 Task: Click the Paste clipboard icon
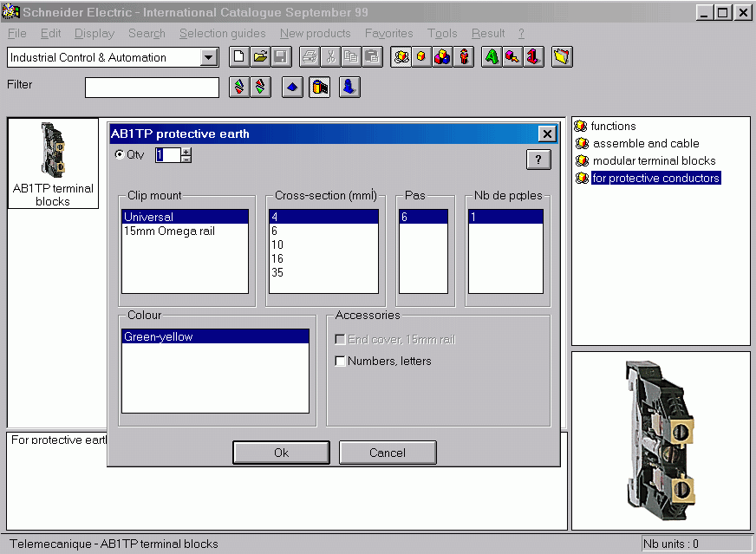point(372,57)
